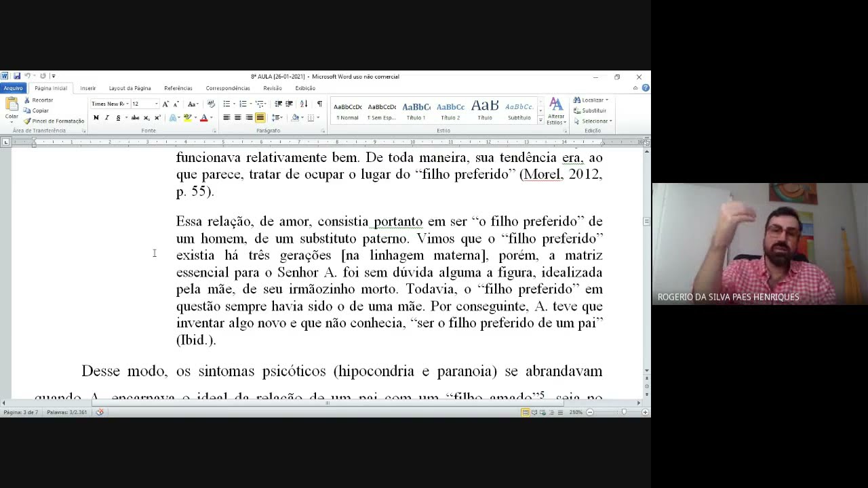Viewport: 868px width, 488px height.
Task: Switch to the Exibição tab
Action: [x=305, y=88]
